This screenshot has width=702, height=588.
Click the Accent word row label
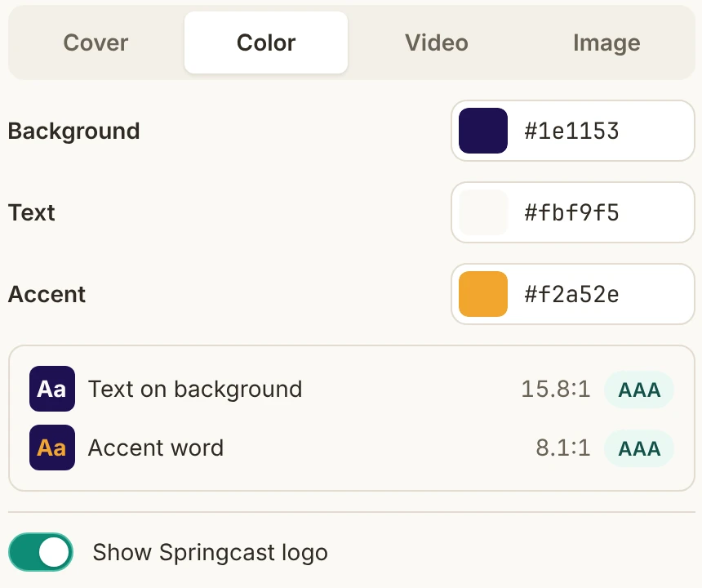(x=156, y=448)
